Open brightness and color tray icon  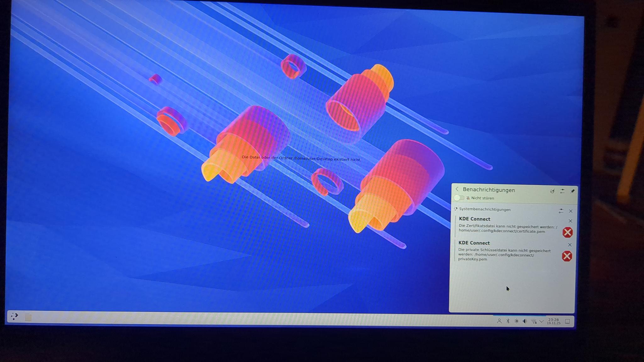point(516,321)
